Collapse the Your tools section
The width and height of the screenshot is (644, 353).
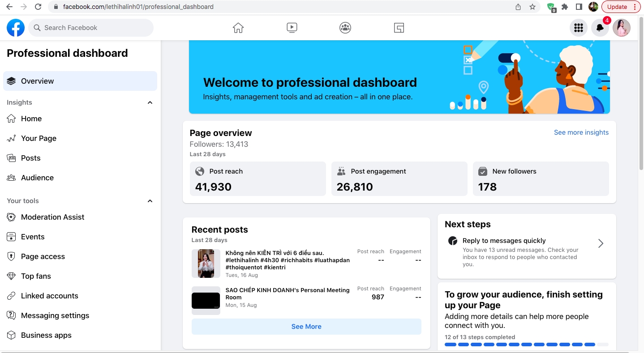[150, 201]
